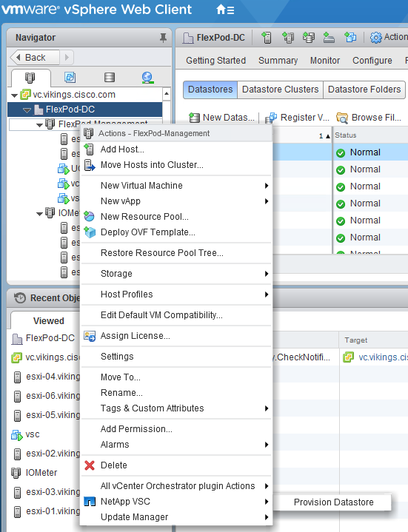Click Navigator tree scrollbar up arrow
The image size is (408, 532).
pyautogui.click(x=167, y=93)
